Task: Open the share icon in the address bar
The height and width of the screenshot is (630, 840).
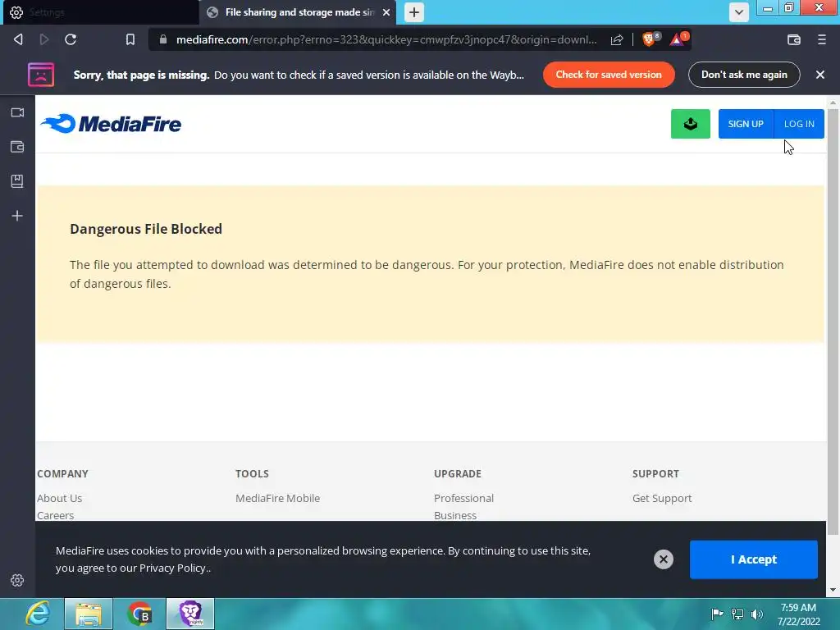Action: tap(617, 39)
